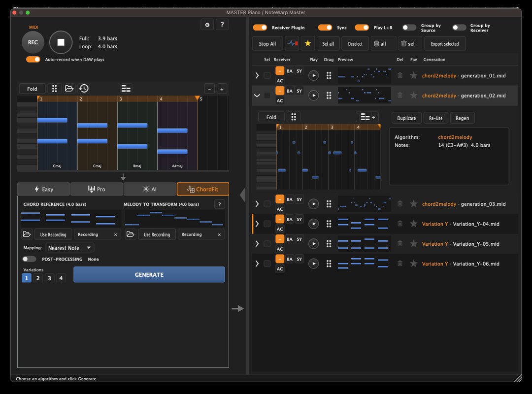Open folder icon for Chord Reference
Viewport: 532px width, 394px height.
coord(27,234)
